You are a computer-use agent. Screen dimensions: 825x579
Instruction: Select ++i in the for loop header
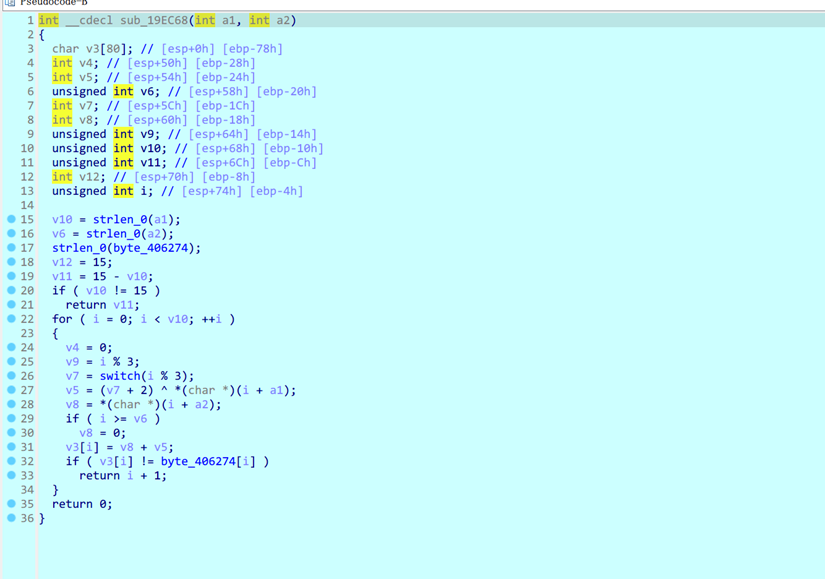[212, 319]
